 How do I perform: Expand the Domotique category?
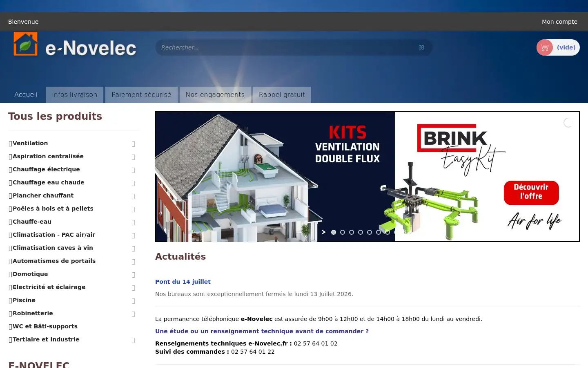pos(134,275)
